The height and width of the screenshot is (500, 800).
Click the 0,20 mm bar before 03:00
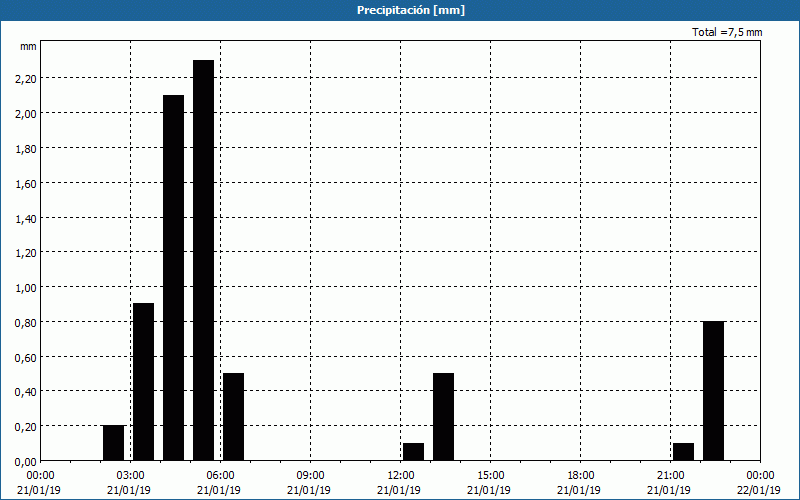point(113,443)
